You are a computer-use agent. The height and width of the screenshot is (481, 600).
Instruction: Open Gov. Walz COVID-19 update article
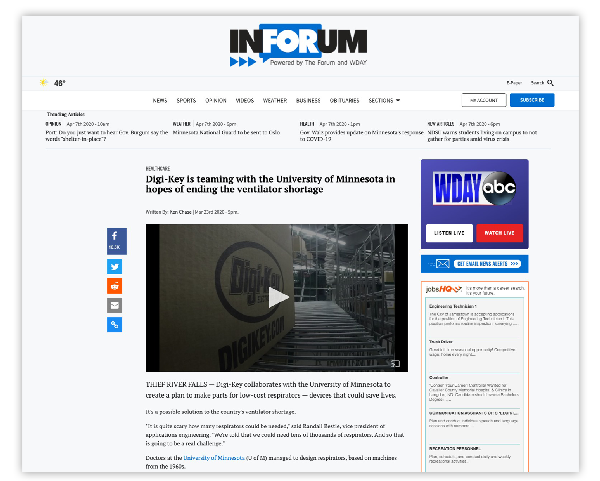(x=362, y=135)
